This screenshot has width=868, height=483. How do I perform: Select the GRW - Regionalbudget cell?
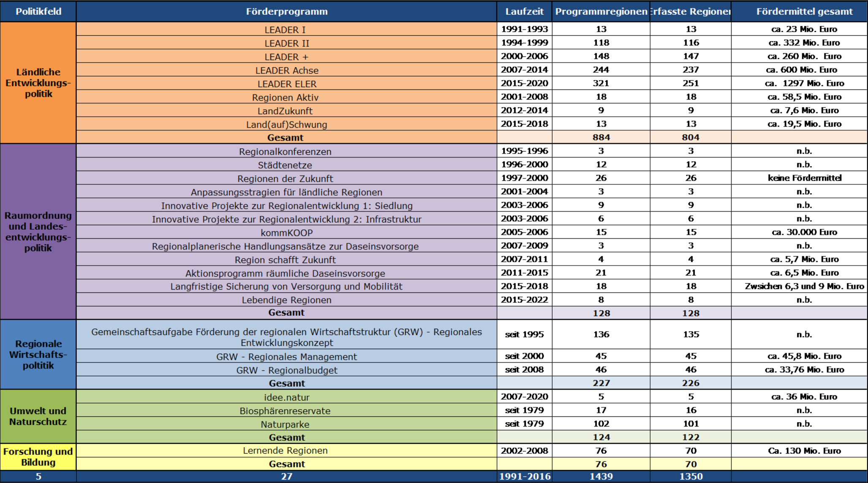[286, 369]
